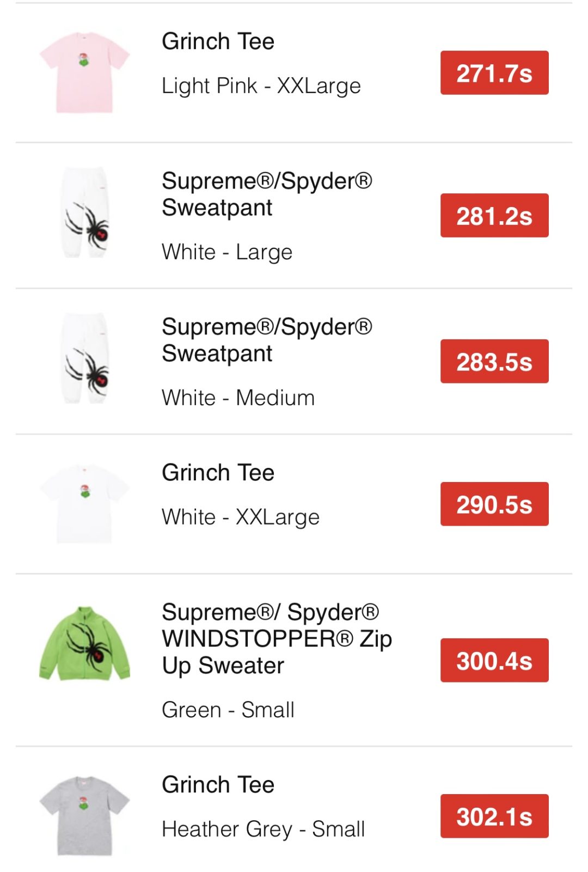Open the light pink Grinch Tee thumbnail
This screenshot has height=872, width=588.
[84, 72]
